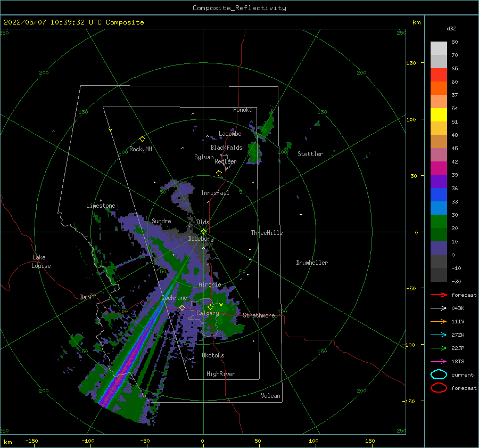Click the green echo cell east of Blackfalds
479x448 pixels.
pyautogui.click(x=254, y=152)
